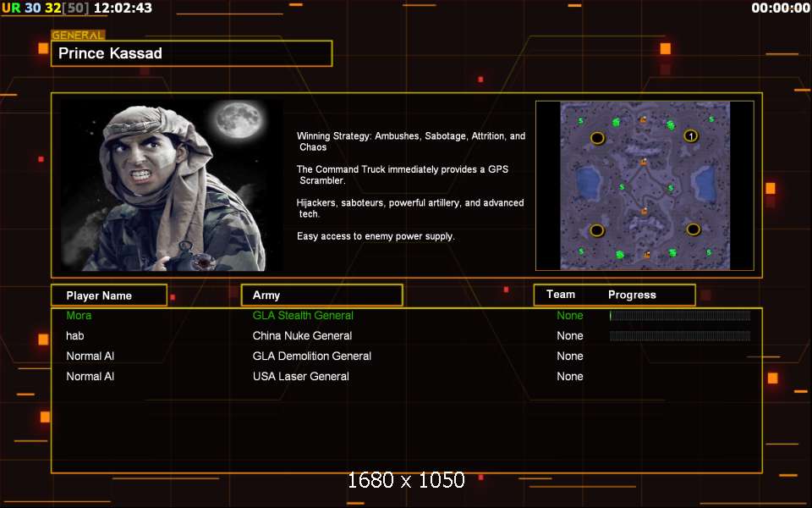The height and width of the screenshot is (508, 812).
Task: Click the team value None for hab
Action: 569,335
